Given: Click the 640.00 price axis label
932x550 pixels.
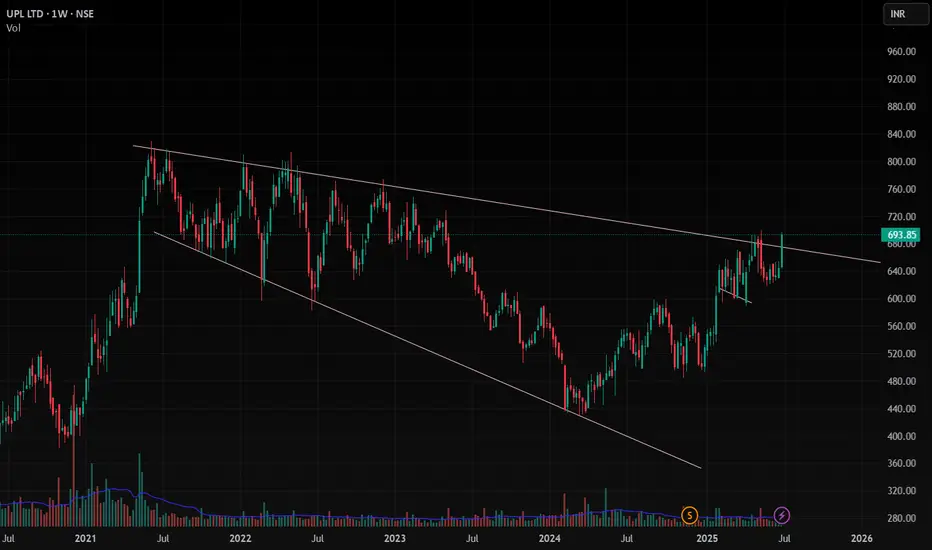Looking at the screenshot, I should [901, 271].
